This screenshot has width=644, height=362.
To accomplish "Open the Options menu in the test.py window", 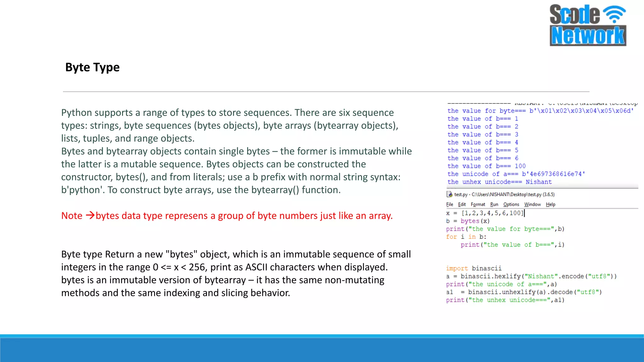I will (511, 205).
